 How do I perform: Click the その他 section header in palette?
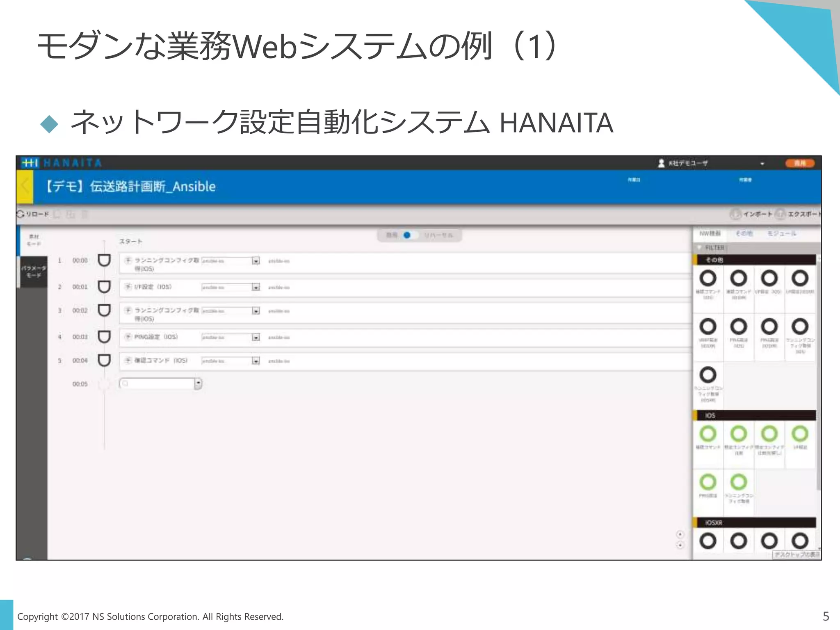[x=754, y=260]
